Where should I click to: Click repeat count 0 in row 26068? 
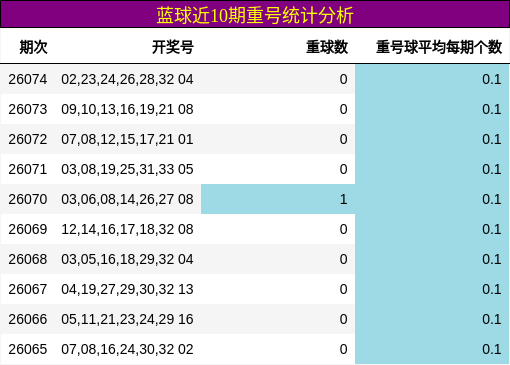pyautogui.click(x=344, y=259)
